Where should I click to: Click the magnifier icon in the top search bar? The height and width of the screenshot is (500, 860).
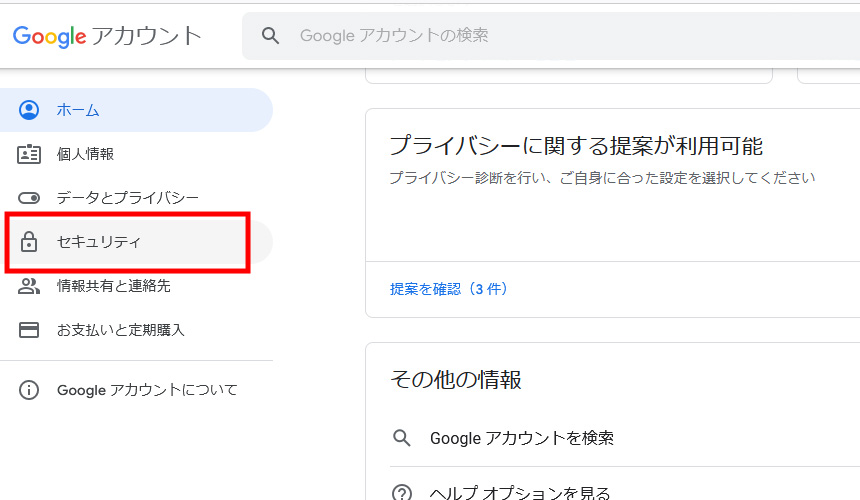coord(270,36)
